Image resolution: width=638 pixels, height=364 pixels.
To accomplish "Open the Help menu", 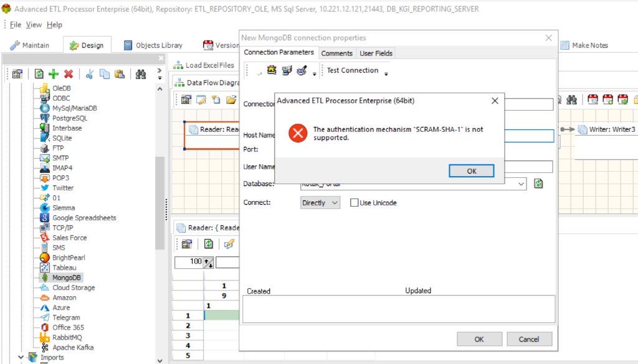I will (x=55, y=25).
